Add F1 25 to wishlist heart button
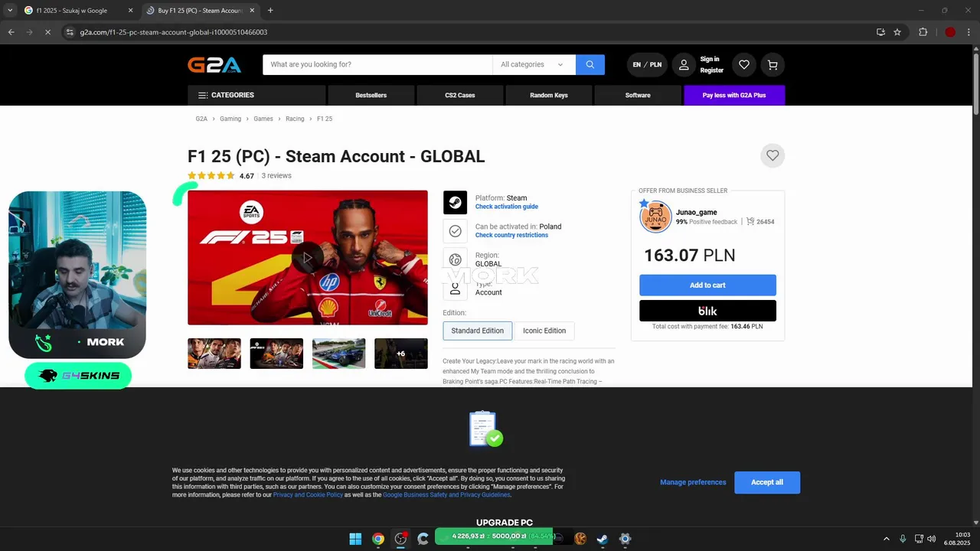This screenshot has height=551, width=980. [x=773, y=155]
